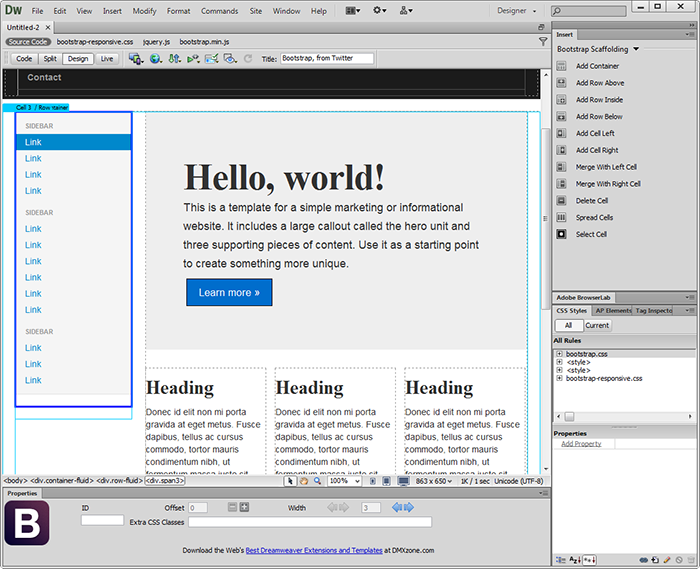Expand bootstrap.css in All Rules
Image resolution: width=700 pixels, height=569 pixels.
tap(559, 354)
